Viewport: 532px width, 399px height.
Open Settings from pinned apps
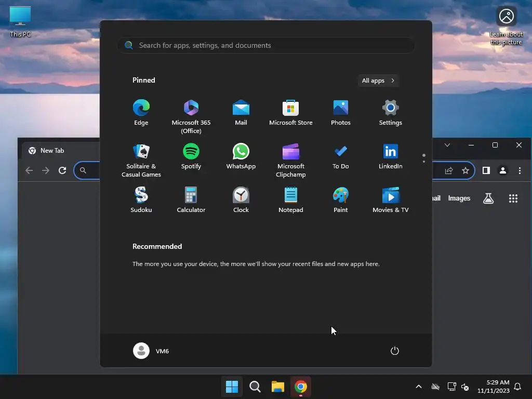(391, 113)
